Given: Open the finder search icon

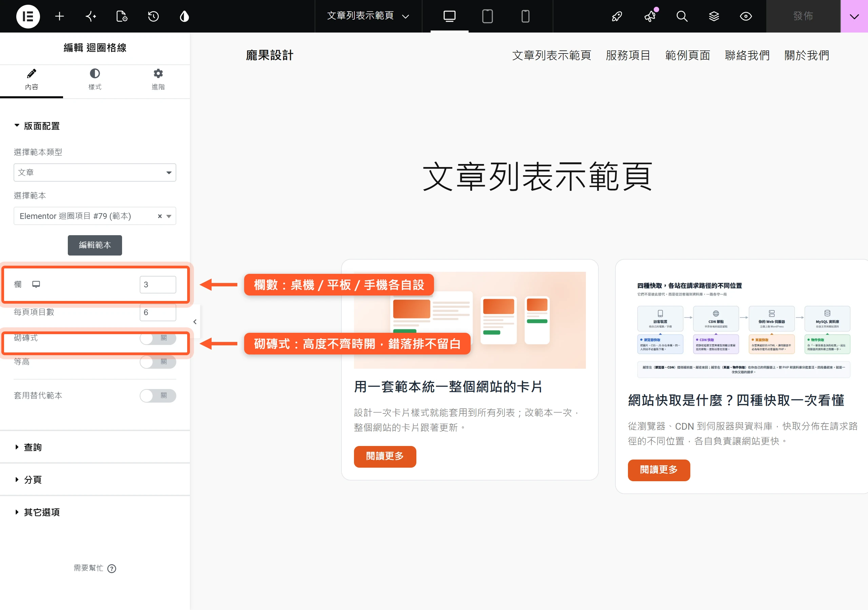Looking at the screenshot, I should click(682, 16).
